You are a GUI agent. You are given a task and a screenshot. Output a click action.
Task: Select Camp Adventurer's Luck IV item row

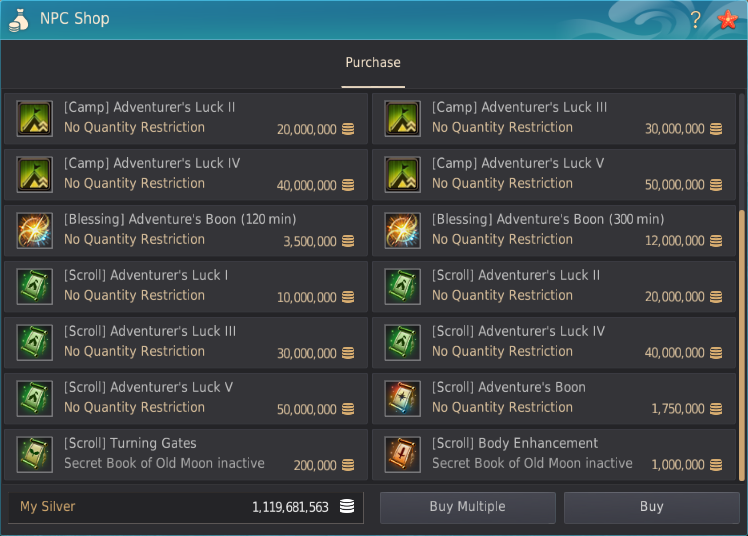tap(185, 175)
